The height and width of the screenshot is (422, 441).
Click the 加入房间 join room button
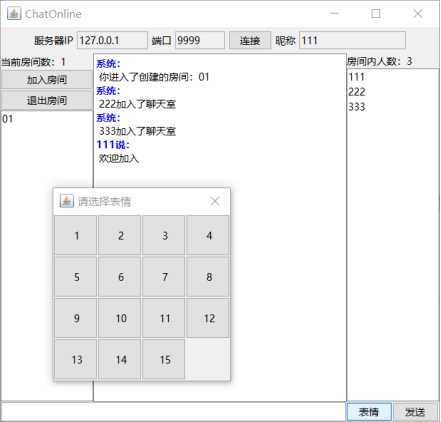pyautogui.click(x=47, y=80)
